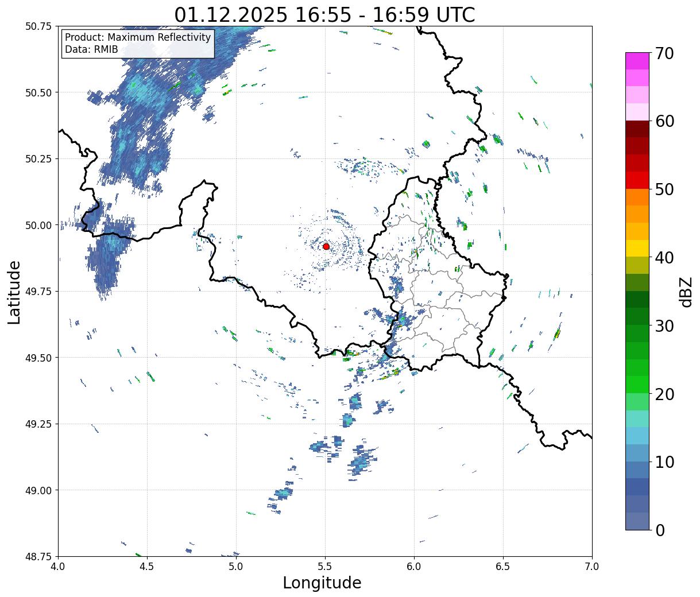Viewport: 700px width, 597px height.
Task: Click the plot title showing 01.12.2025 16:55 - 16:59 UTC
Action: tap(325, 14)
